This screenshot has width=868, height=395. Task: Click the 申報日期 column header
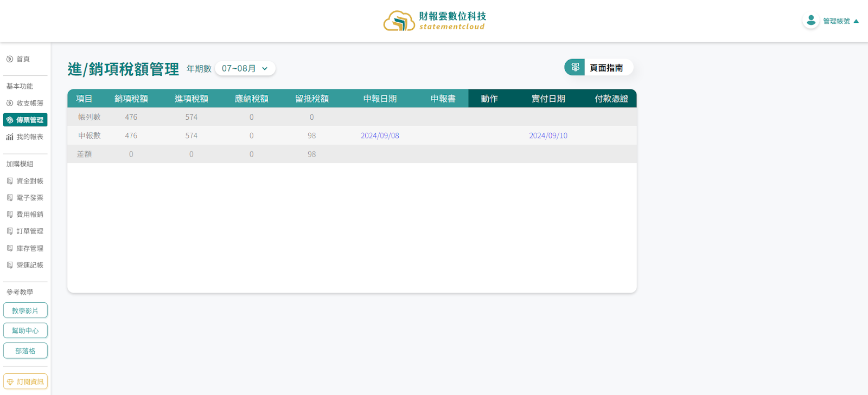point(380,99)
